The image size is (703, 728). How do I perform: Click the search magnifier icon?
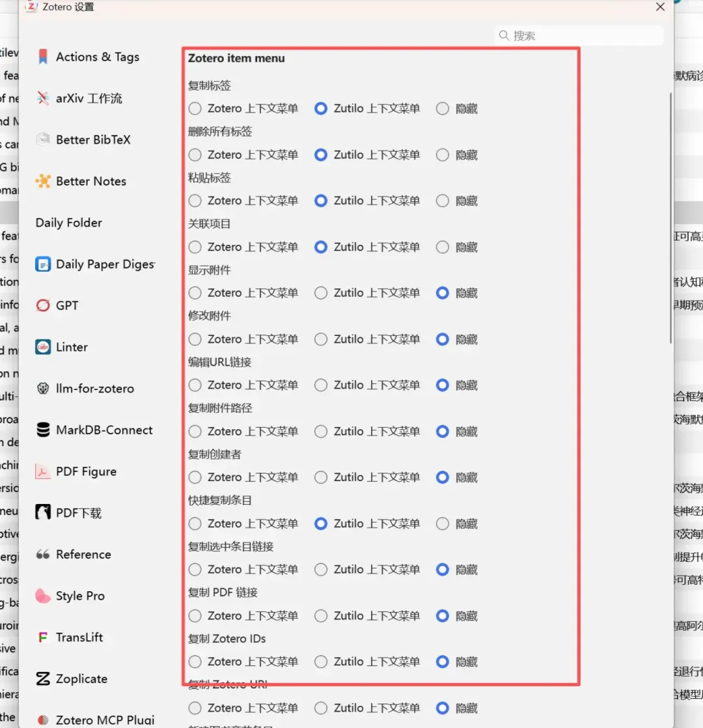coord(504,35)
